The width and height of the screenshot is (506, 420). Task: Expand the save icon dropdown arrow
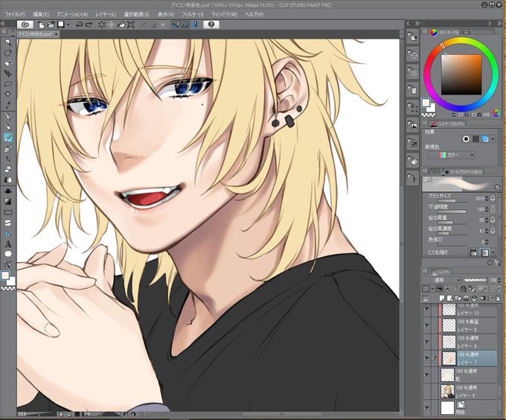(x=68, y=25)
